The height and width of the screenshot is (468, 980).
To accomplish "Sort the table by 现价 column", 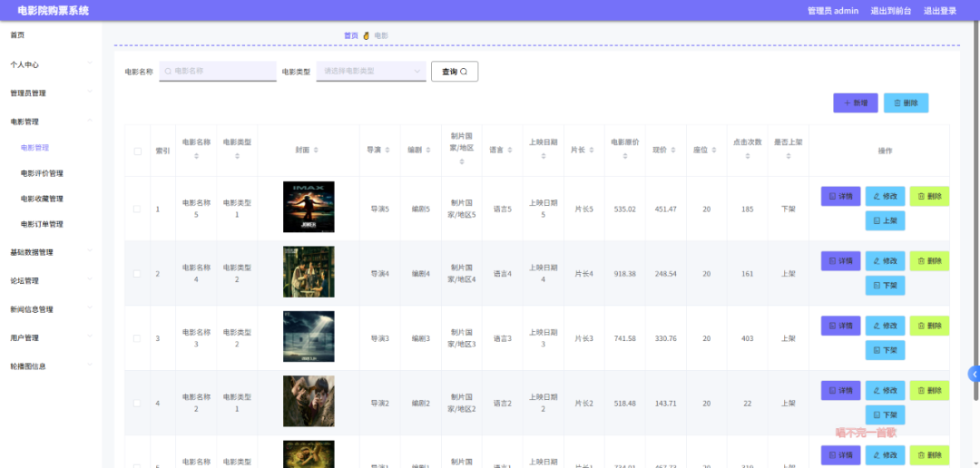I will (673, 151).
